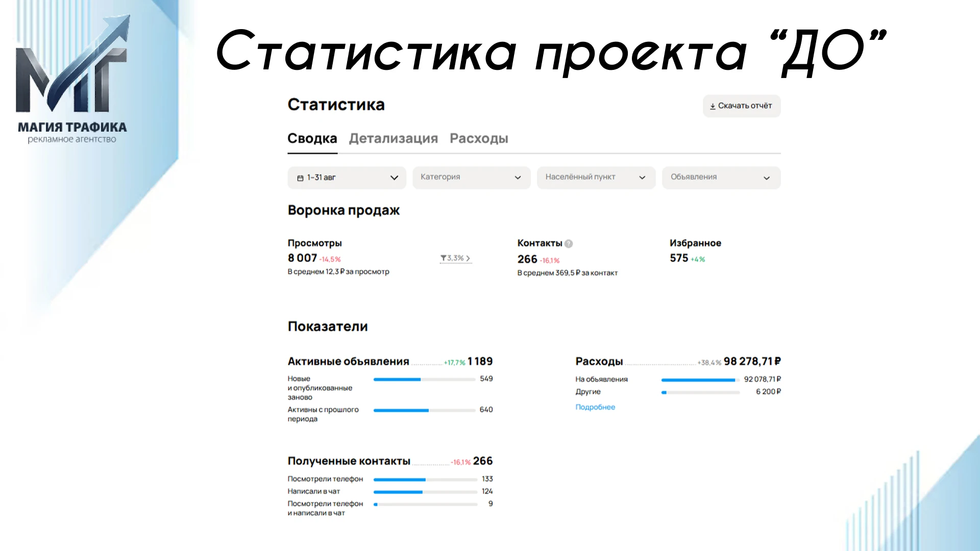This screenshot has width=980, height=551.
Task: Click the Расходы total 98 278,71 ₽
Action: pos(752,361)
